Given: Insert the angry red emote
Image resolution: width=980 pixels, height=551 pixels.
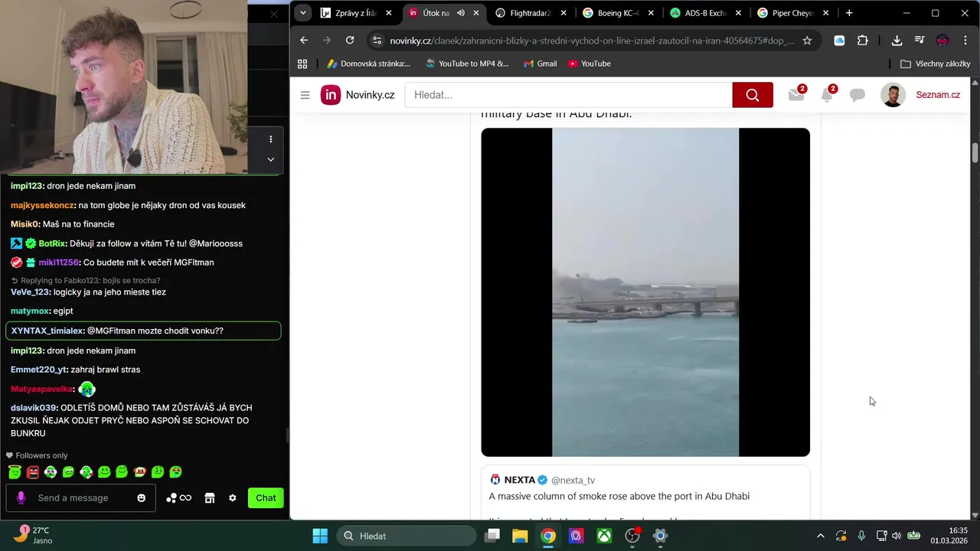Looking at the screenshot, I should coord(32,472).
